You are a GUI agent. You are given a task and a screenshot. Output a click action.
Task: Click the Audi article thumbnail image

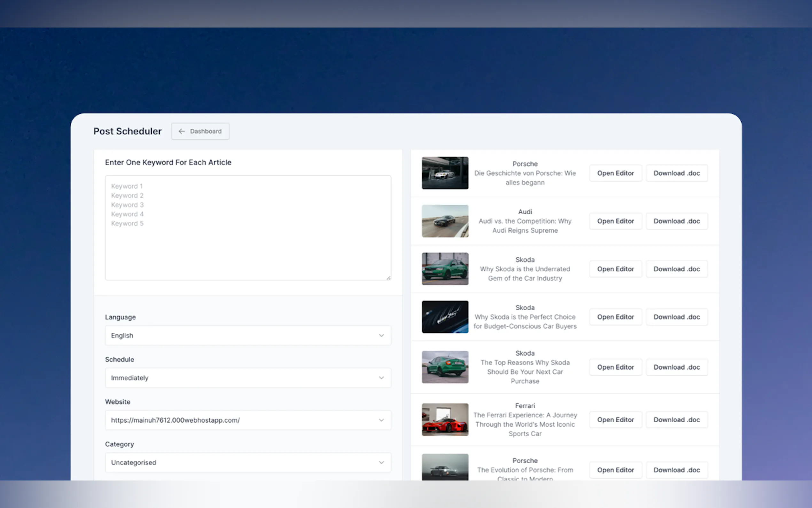pos(445,221)
